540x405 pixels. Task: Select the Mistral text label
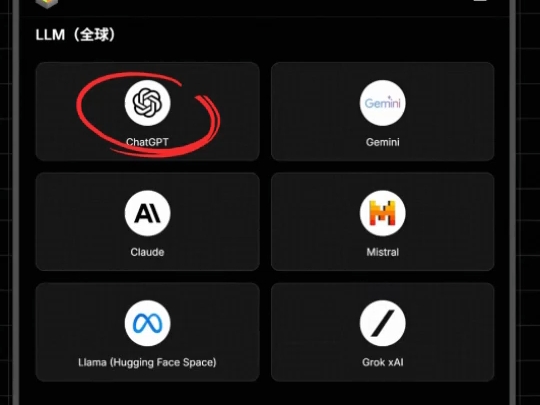(383, 252)
